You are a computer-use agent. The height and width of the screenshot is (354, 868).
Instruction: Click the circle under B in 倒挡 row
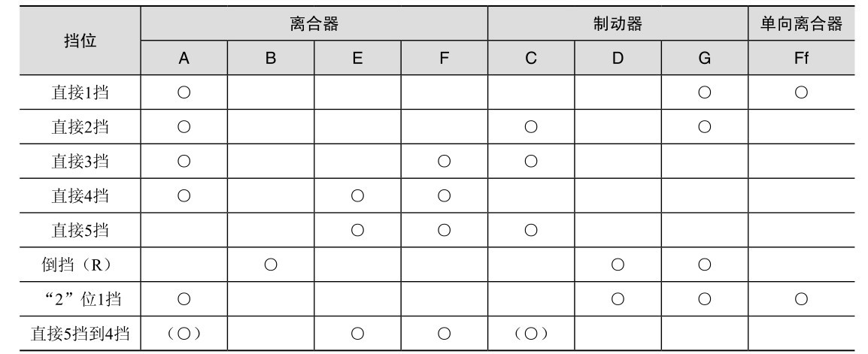[x=271, y=265]
